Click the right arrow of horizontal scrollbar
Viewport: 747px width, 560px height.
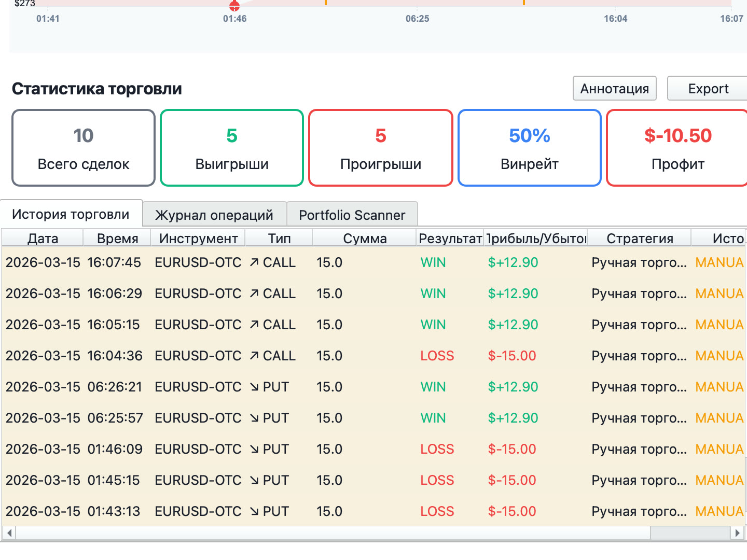(737, 533)
